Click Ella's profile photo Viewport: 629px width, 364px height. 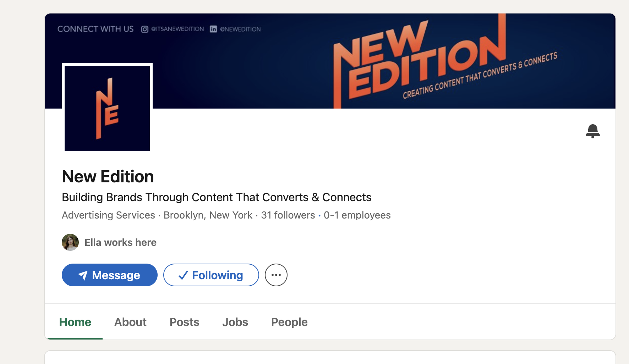70,242
